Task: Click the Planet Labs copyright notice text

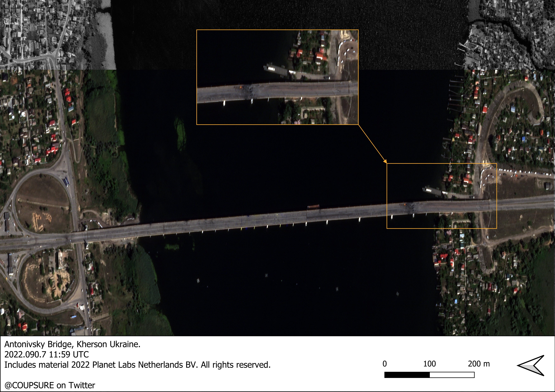Action: pos(137,365)
